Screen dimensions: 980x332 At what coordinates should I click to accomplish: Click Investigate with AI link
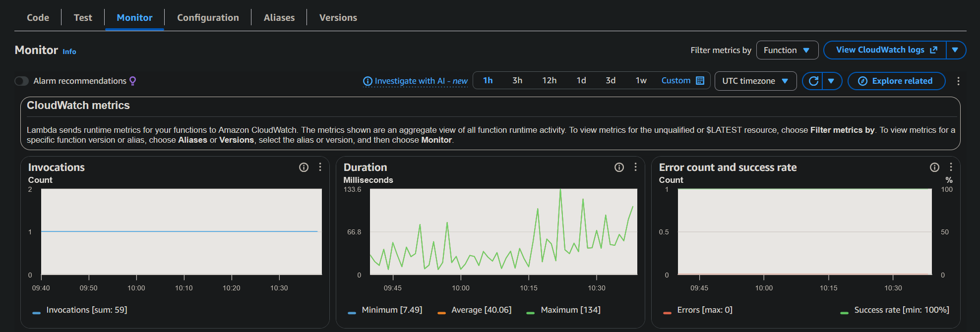pos(421,81)
